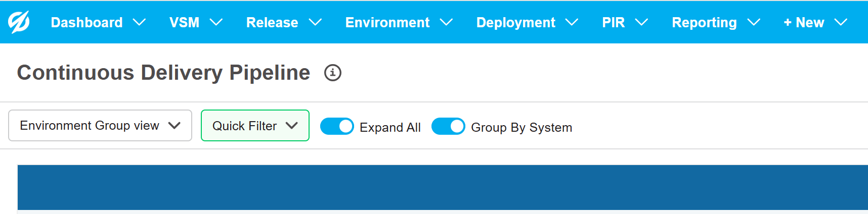
Task: Turn off the Expand All switch
Action: tap(337, 126)
